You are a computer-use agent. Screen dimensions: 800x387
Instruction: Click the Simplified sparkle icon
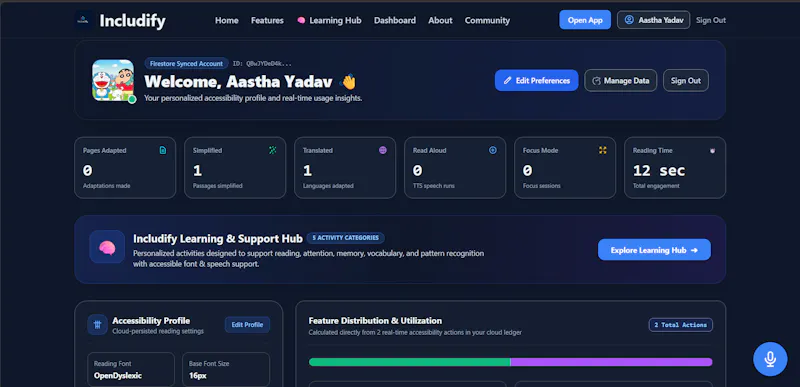coord(273,150)
